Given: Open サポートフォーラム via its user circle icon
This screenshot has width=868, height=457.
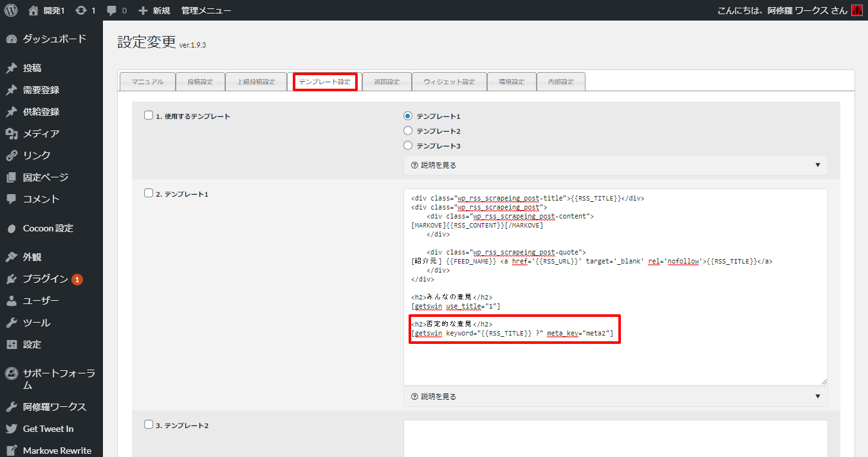Looking at the screenshot, I should [x=11, y=373].
